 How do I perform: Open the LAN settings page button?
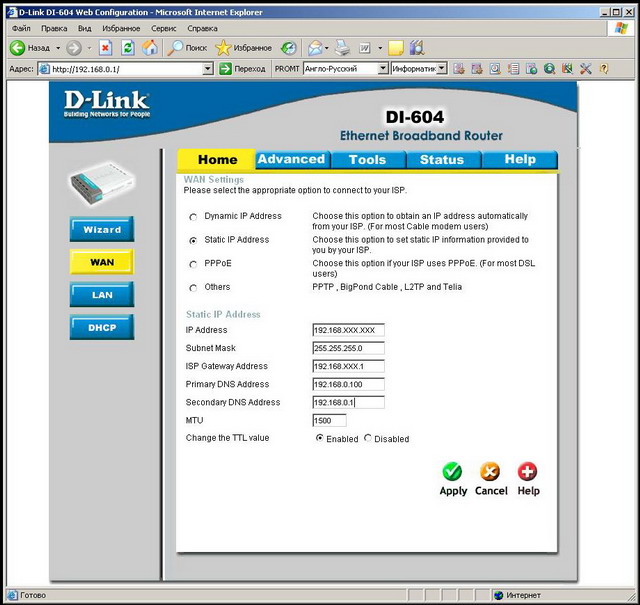[x=102, y=295]
